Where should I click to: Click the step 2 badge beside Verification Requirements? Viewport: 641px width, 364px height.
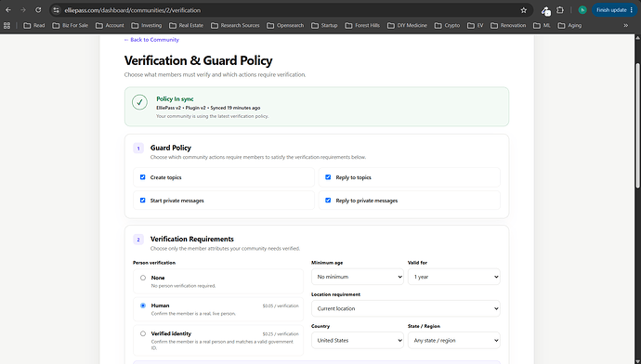pos(138,240)
